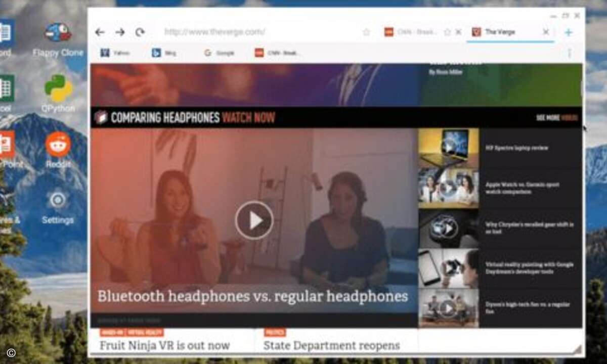This screenshot has width=607, height=364.
Task: Open the Word desktop icon
Action: (6, 39)
